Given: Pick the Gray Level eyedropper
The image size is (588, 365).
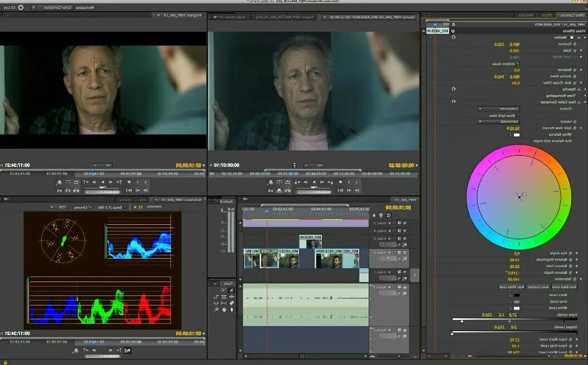Looking at the screenshot, I should 510,302.
